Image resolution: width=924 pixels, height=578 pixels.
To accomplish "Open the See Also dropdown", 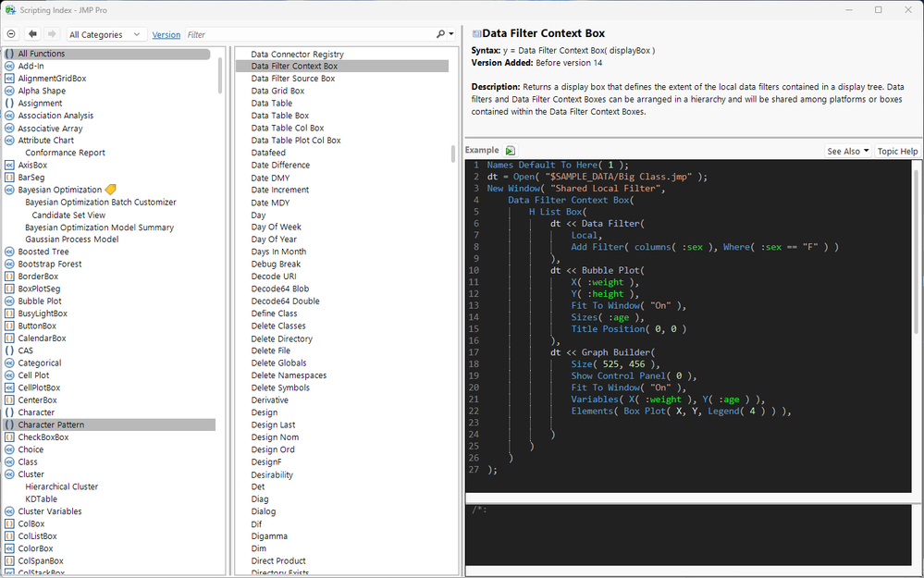I will click(x=848, y=152).
